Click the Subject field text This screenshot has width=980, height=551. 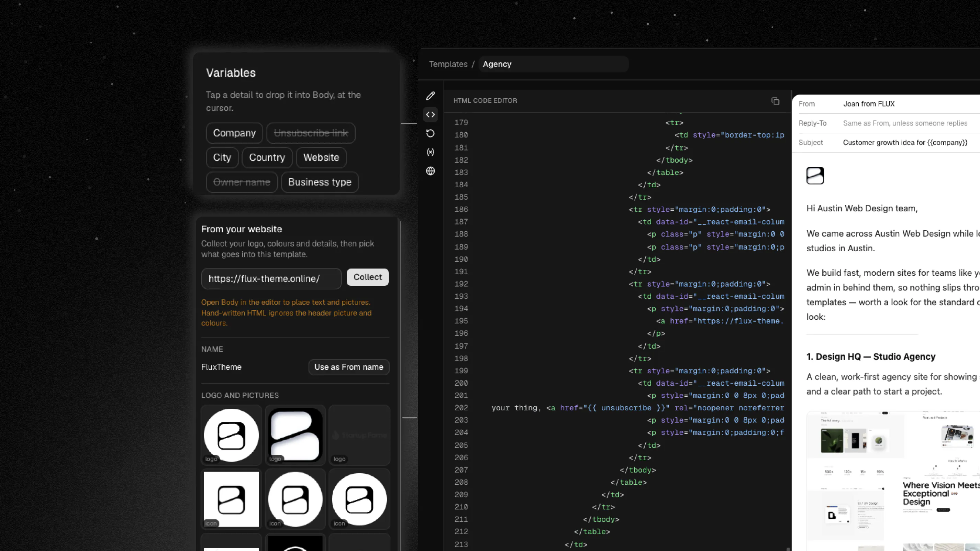pyautogui.click(x=905, y=143)
